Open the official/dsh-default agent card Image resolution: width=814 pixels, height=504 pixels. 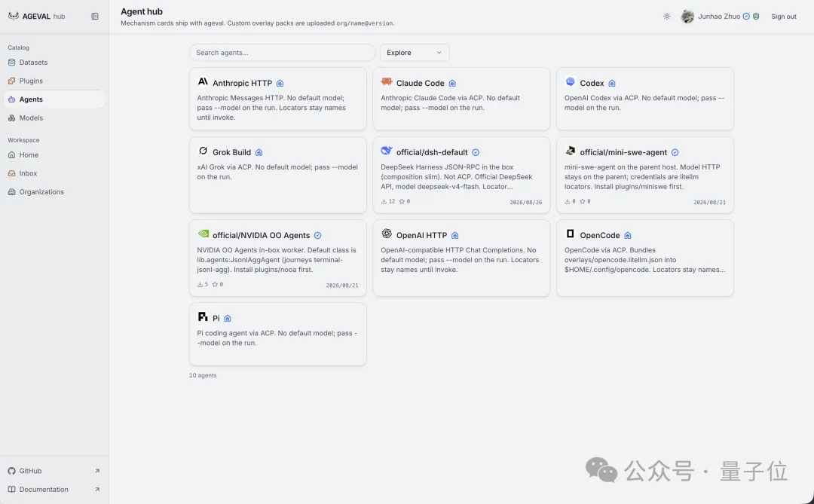461,175
